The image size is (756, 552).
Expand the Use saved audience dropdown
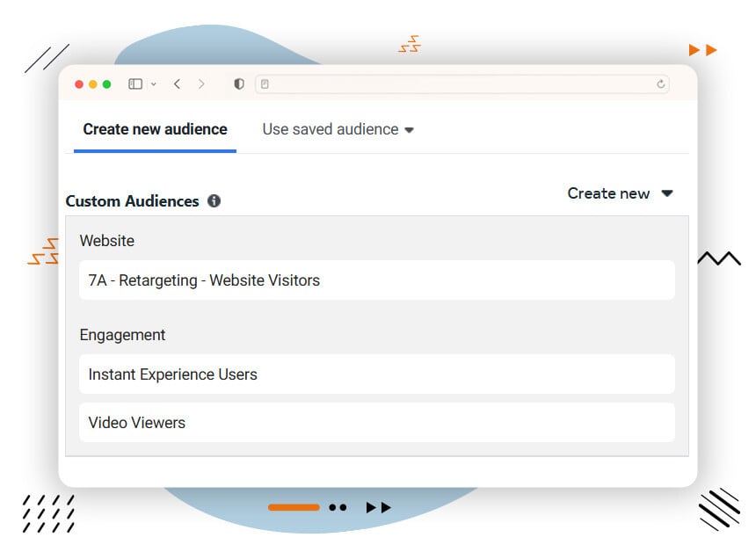point(410,129)
